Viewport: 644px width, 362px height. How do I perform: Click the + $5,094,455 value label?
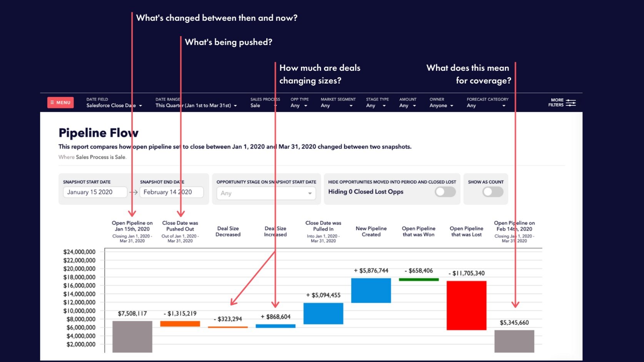tap(323, 295)
